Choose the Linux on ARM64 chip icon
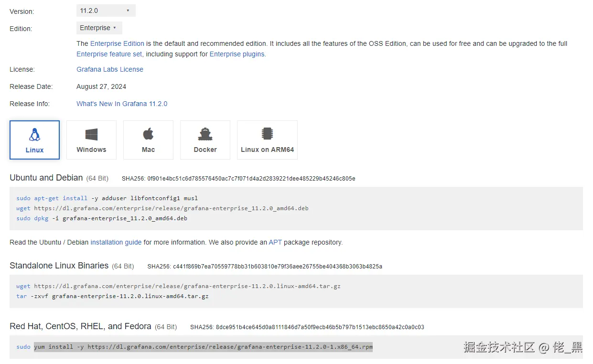 267,134
